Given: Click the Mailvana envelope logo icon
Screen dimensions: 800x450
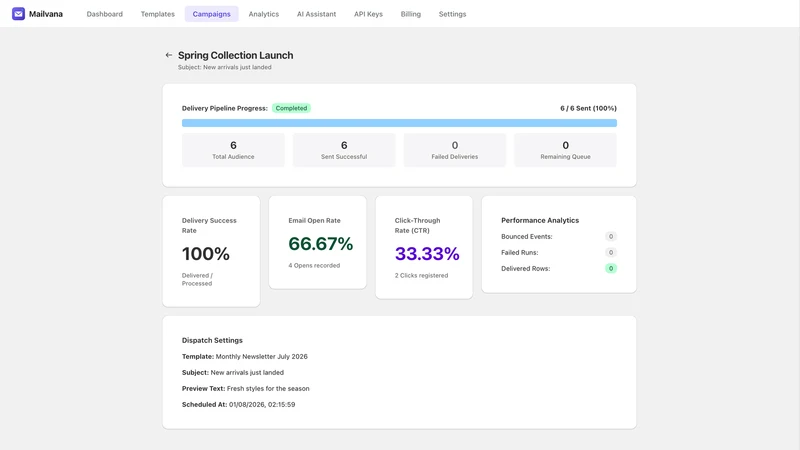Looking at the screenshot, I should coord(18,14).
